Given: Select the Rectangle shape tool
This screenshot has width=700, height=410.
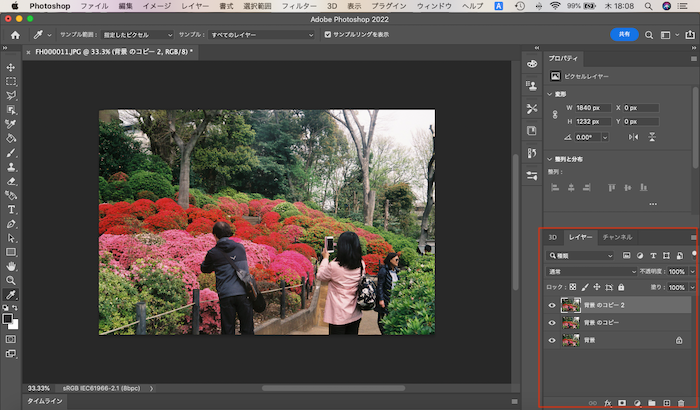Looking at the screenshot, I should tap(11, 252).
